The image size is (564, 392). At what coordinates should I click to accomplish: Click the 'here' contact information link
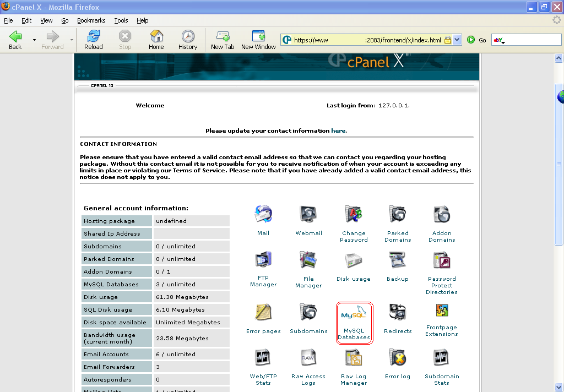tap(338, 131)
